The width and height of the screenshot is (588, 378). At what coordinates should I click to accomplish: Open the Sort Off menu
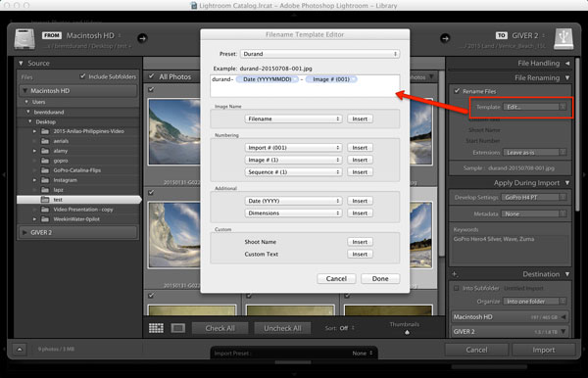347,328
